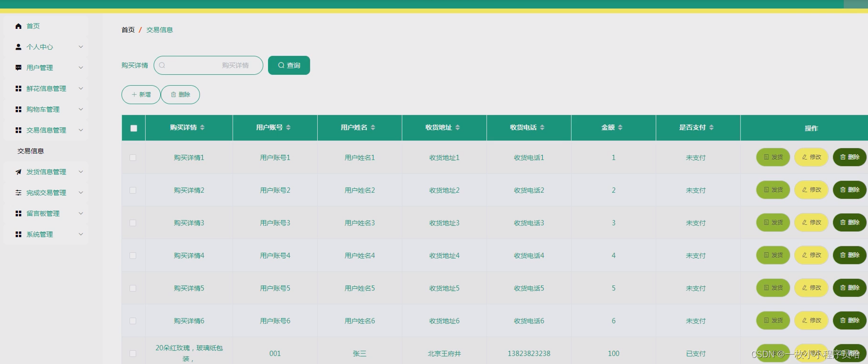This screenshot has height=364, width=868.
Task: Click the 新增 add button
Action: (141, 95)
